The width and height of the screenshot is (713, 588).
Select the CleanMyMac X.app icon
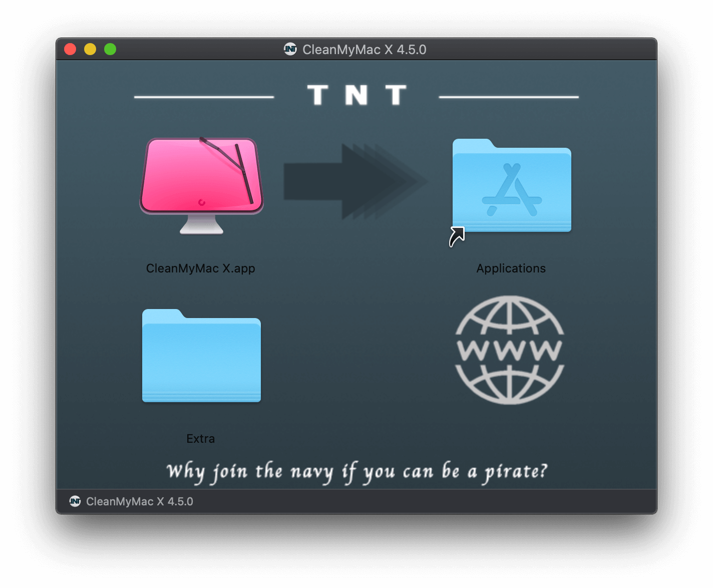pos(201,185)
